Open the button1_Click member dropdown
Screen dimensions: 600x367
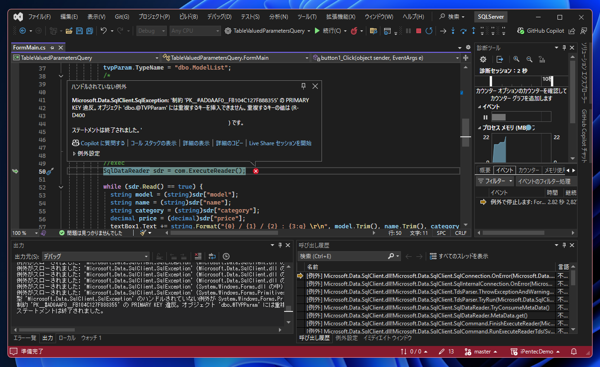(386, 58)
